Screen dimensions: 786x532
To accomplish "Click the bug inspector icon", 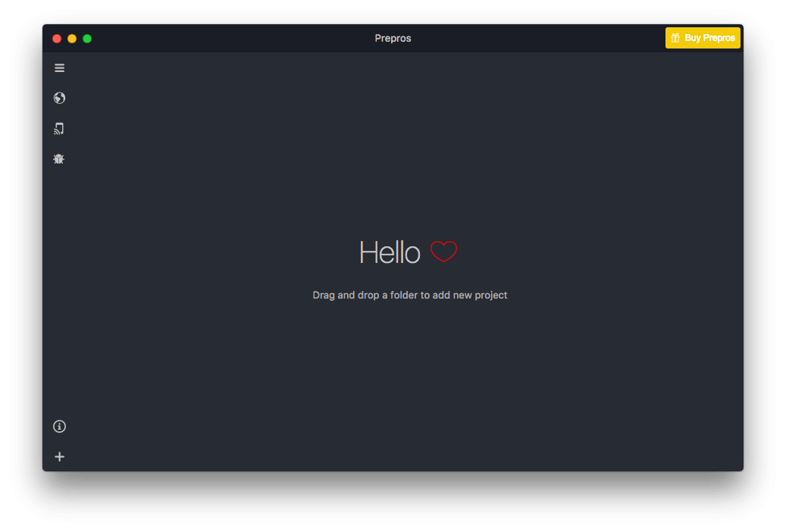I will pyautogui.click(x=59, y=159).
